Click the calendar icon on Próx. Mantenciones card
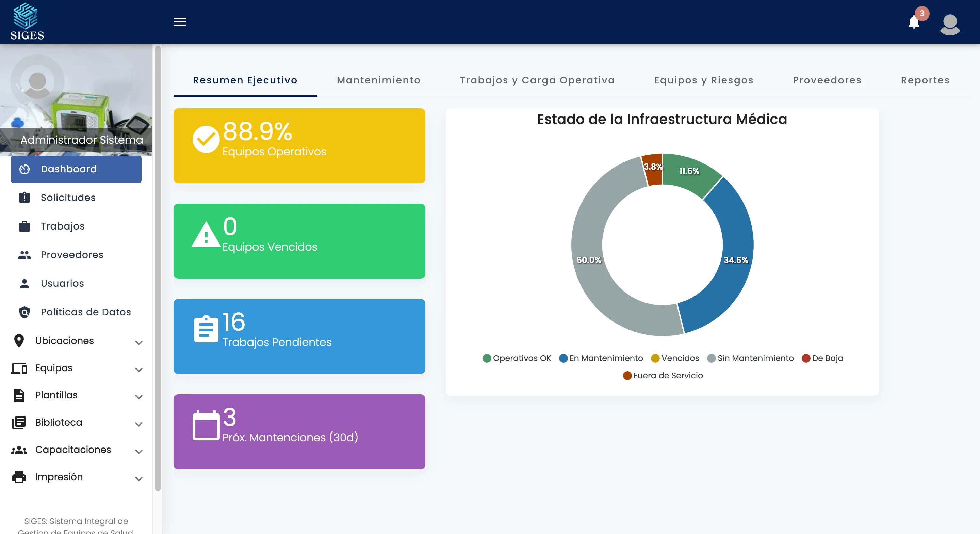Image resolution: width=980 pixels, height=534 pixels. point(206,425)
